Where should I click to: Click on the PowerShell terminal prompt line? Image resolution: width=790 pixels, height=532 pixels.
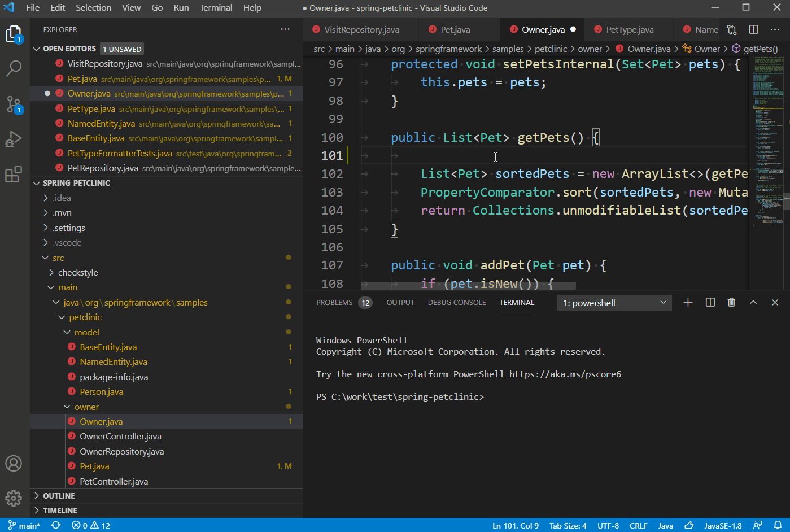400,397
